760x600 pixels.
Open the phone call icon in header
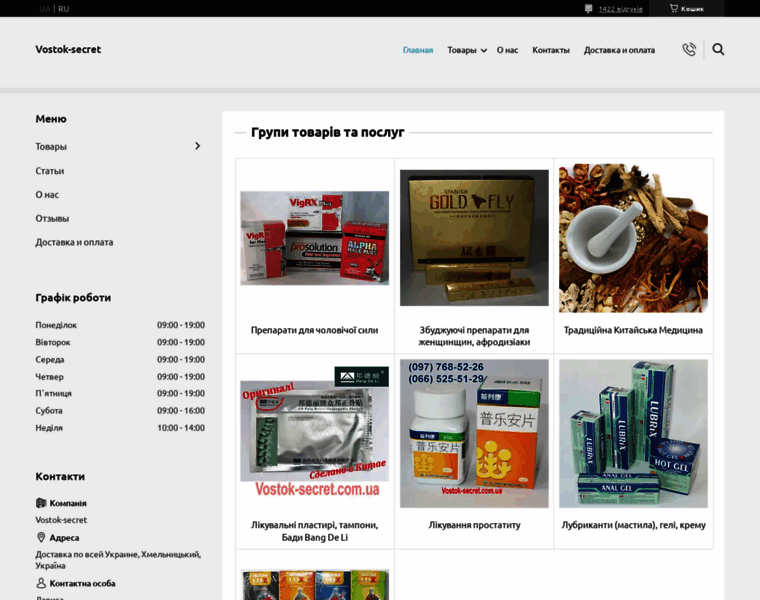coord(689,49)
